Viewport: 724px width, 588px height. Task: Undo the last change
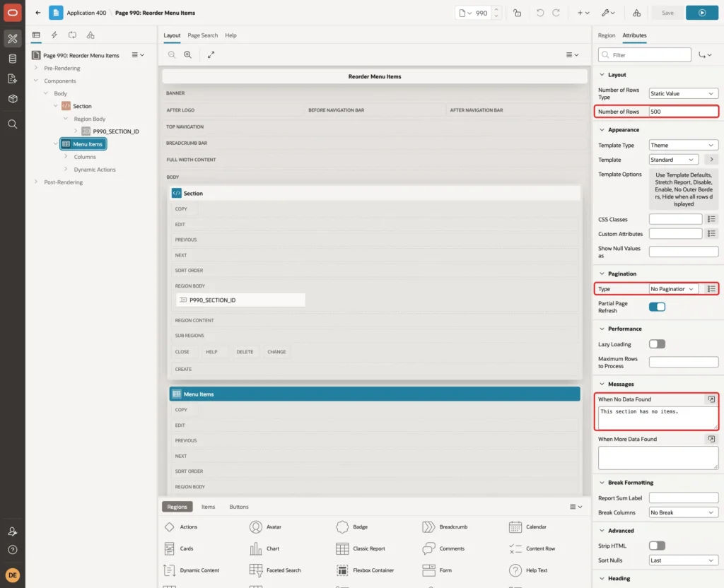[539, 13]
